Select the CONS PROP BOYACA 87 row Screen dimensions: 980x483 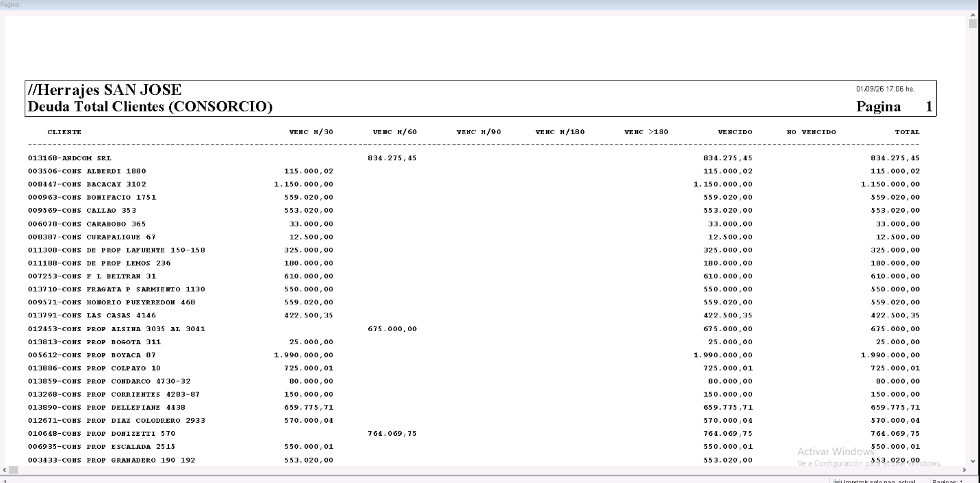(474, 355)
